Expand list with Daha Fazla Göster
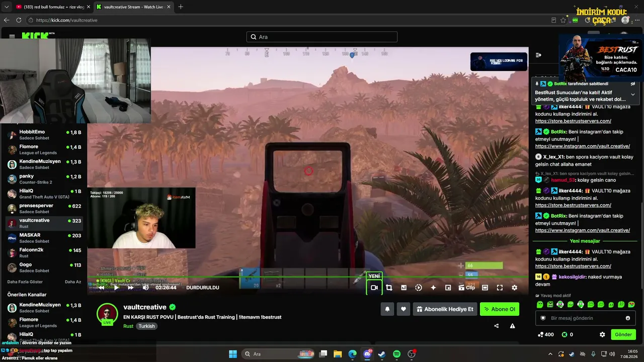This screenshot has height=362, width=644. click(25, 282)
